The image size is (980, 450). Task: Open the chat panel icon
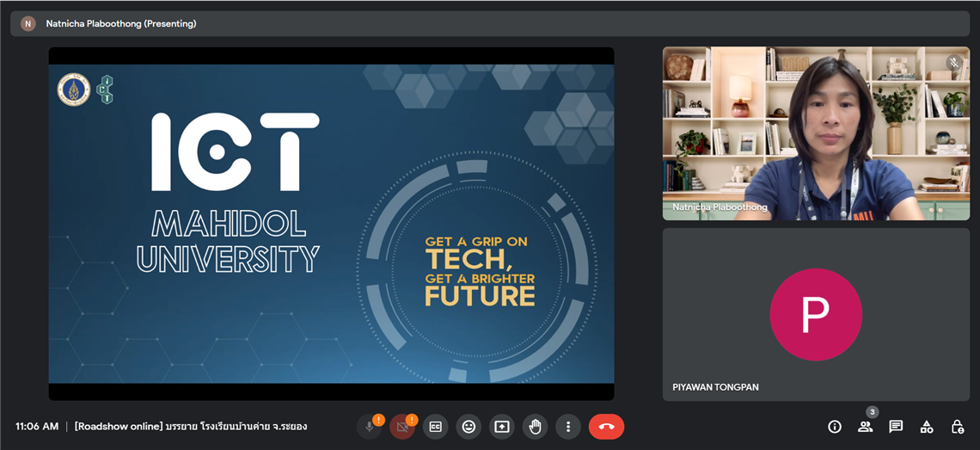pos(896,427)
